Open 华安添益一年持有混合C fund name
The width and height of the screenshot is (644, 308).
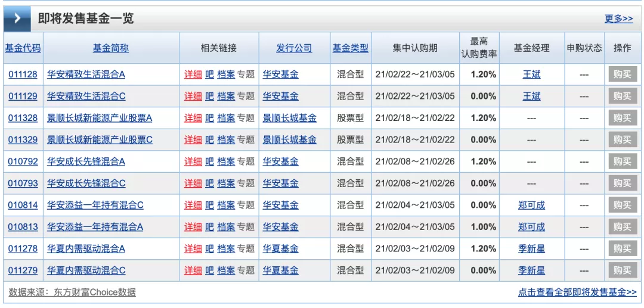(x=95, y=205)
